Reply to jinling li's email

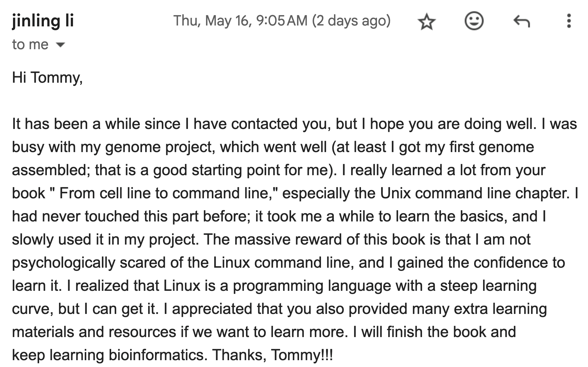coord(521,21)
